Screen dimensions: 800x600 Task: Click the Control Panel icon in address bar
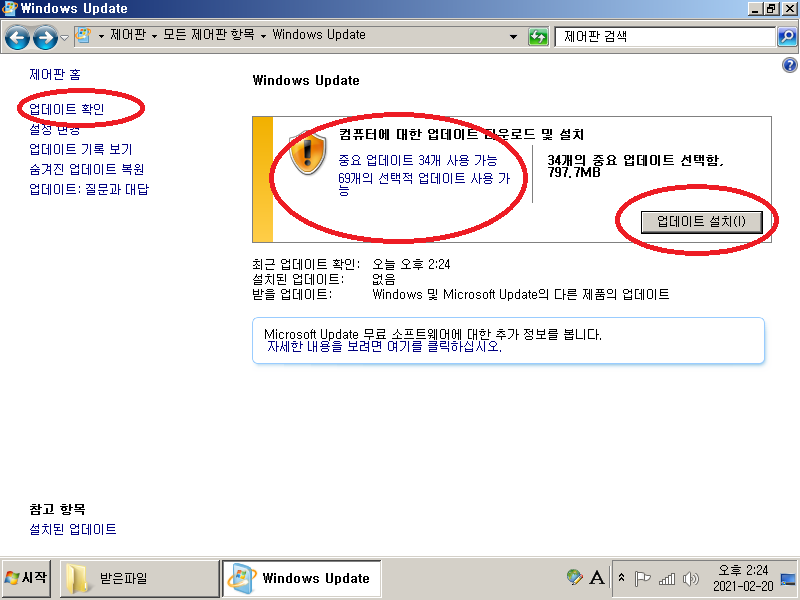pos(83,35)
